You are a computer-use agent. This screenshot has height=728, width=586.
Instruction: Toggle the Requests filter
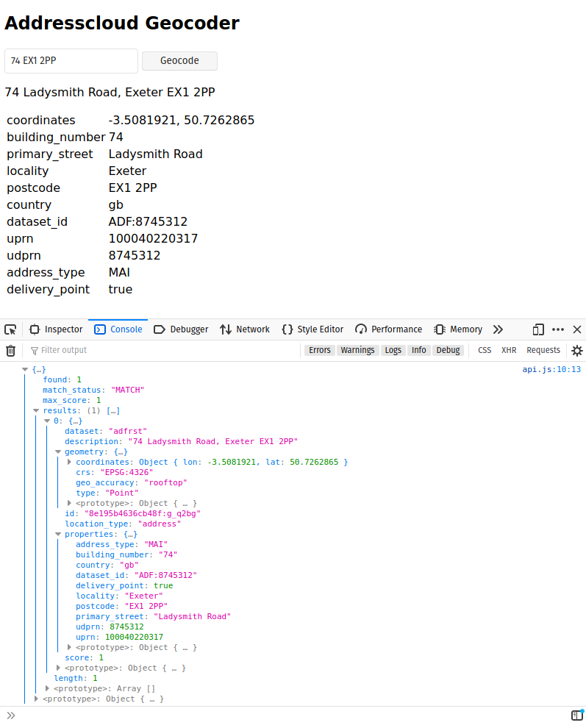click(x=543, y=350)
